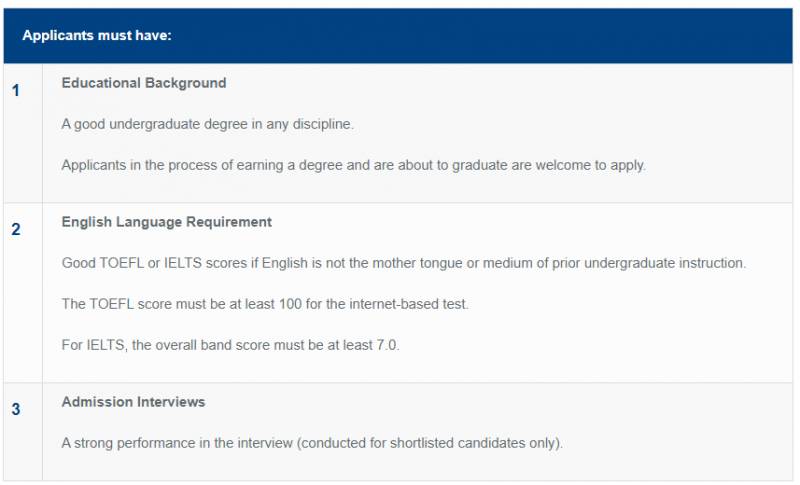Viewport: 800px width, 485px height.
Task: Click the TOEFL minimum score sentence
Action: point(264,304)
